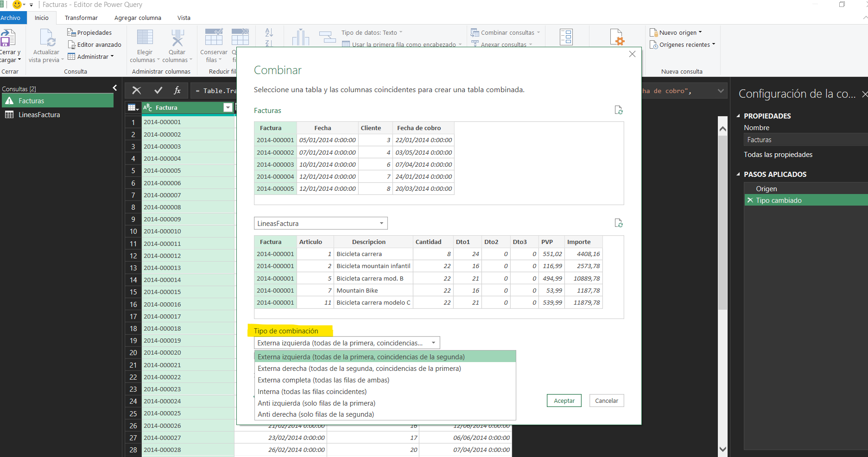This screenshot has width=868, height=457.
Task: Click the ribbon icon right of Anexar consultas
Action: click(566, 37)
